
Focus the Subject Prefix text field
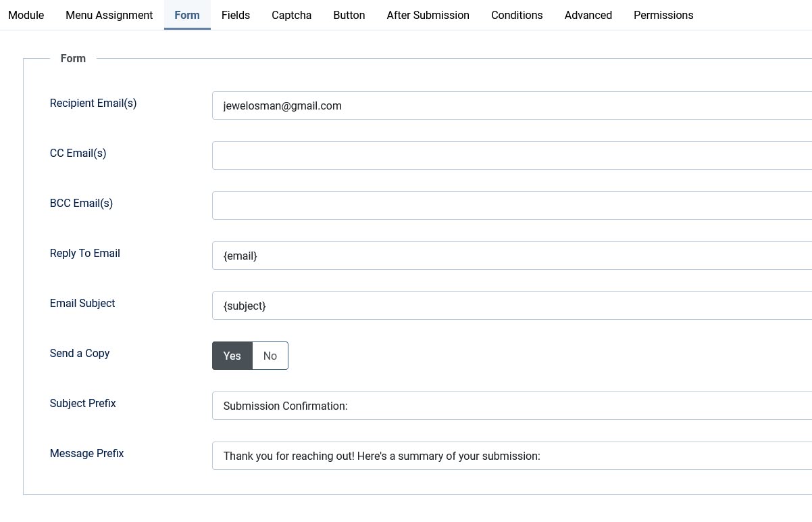click(x=511, y=406)
